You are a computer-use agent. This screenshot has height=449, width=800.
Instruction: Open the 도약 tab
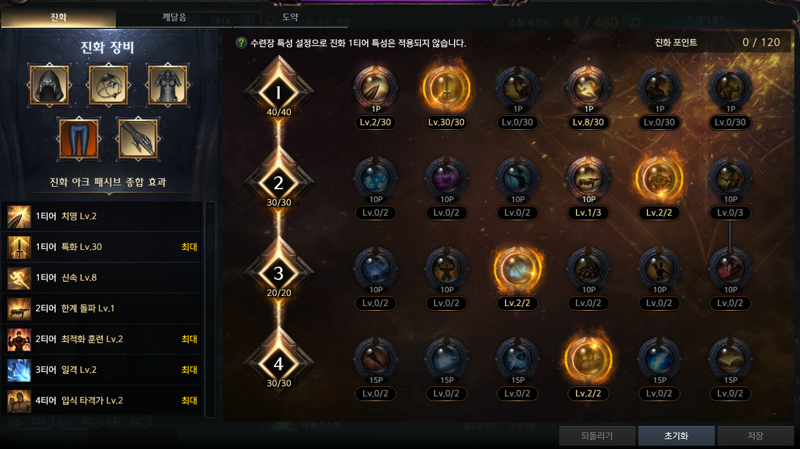(290, 17)
